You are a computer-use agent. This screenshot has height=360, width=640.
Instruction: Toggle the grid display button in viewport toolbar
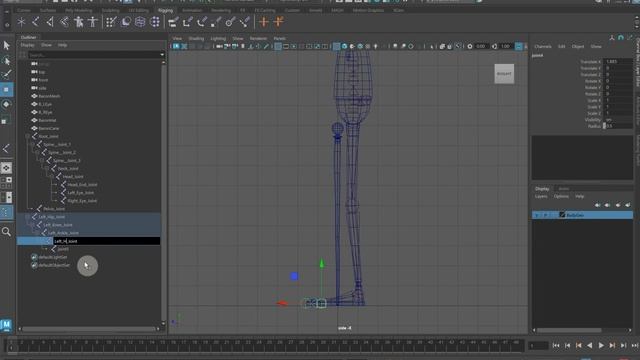click(x=278, y=47)
